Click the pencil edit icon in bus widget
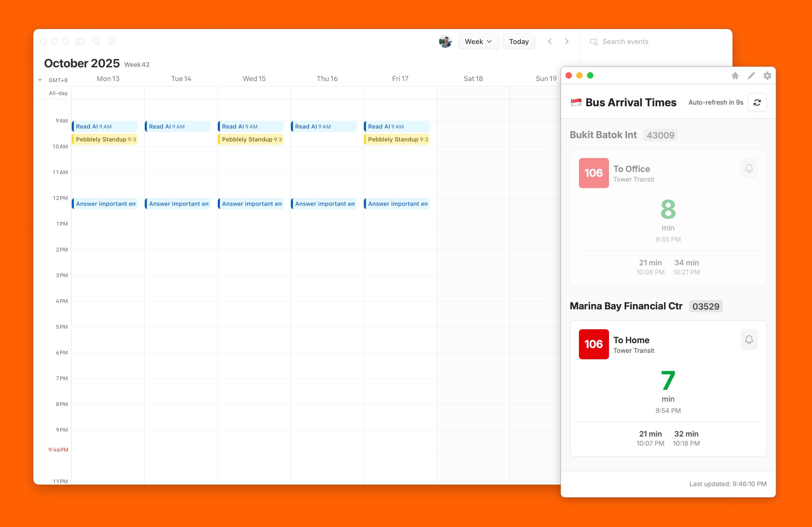Screen dimensions: 812x527 [751, 76]
